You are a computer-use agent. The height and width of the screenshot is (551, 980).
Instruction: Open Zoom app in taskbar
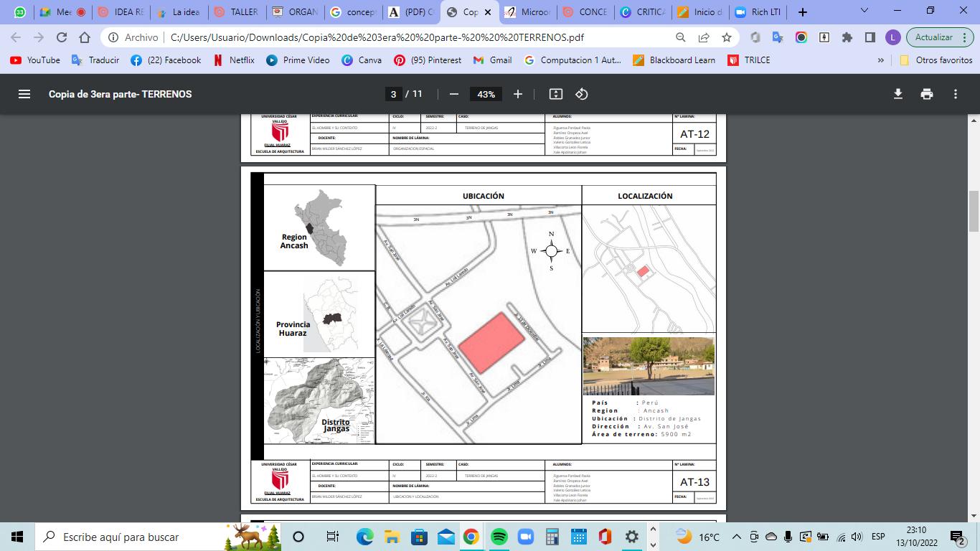526,537
